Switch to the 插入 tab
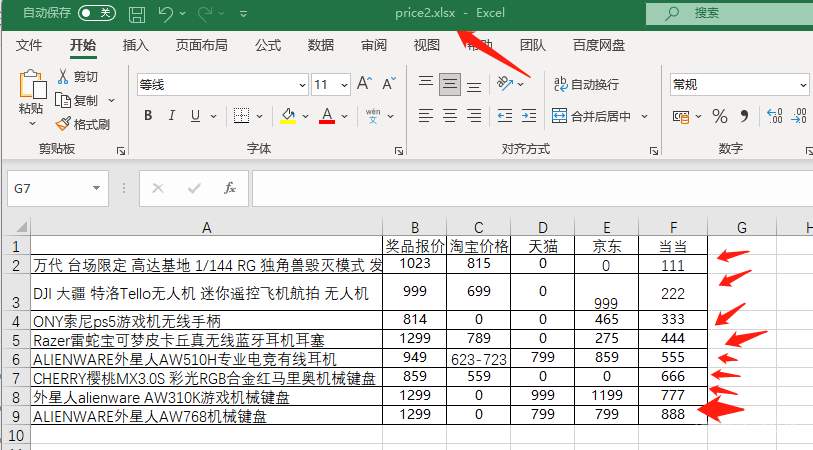The height and width of the screenshot is (450, 813). point(135,45)
